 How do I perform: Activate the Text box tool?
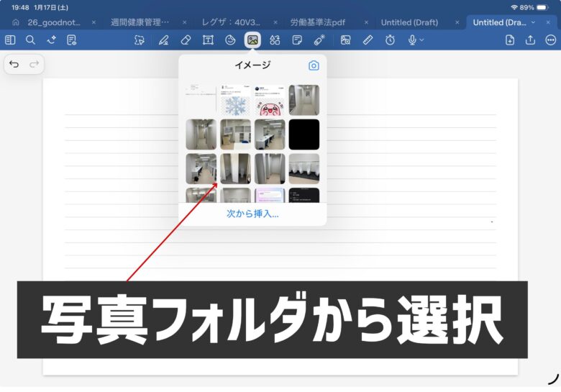[x=208, y=40]
